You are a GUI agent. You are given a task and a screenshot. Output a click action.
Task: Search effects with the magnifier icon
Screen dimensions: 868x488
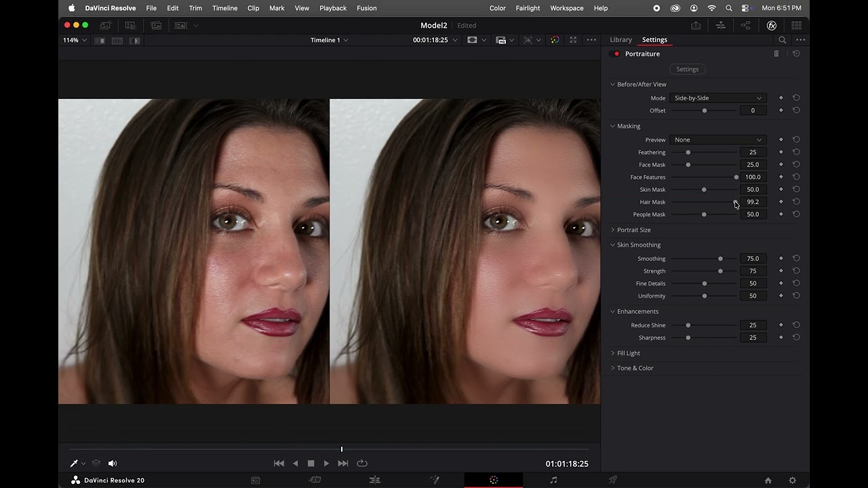click(782, 40)
